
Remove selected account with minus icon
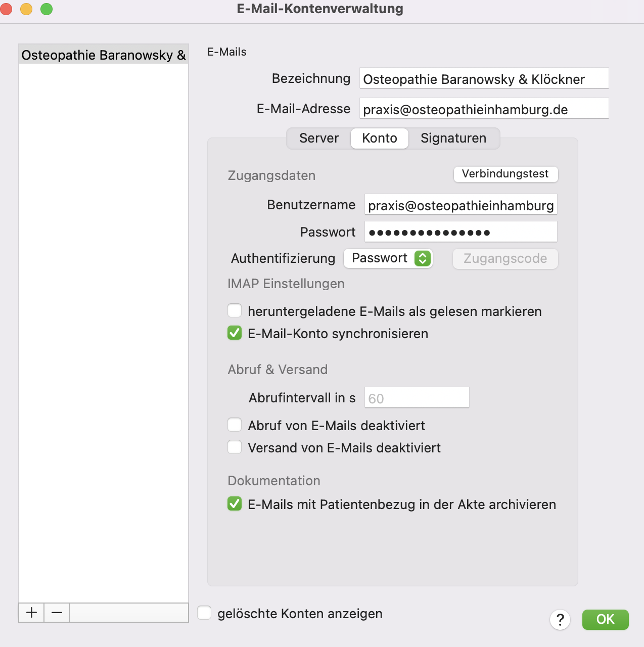pyautogui.click(x=57, y=613)
